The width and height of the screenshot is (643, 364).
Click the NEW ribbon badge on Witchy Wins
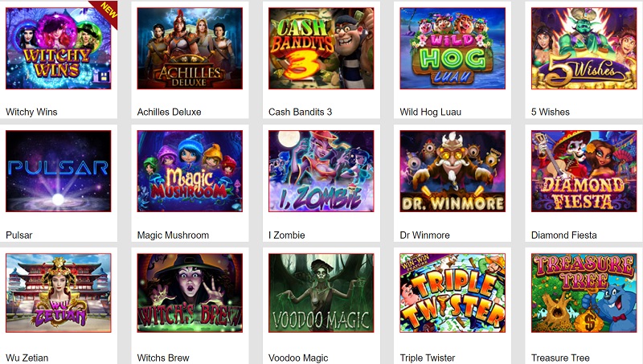tap(107, 11)
